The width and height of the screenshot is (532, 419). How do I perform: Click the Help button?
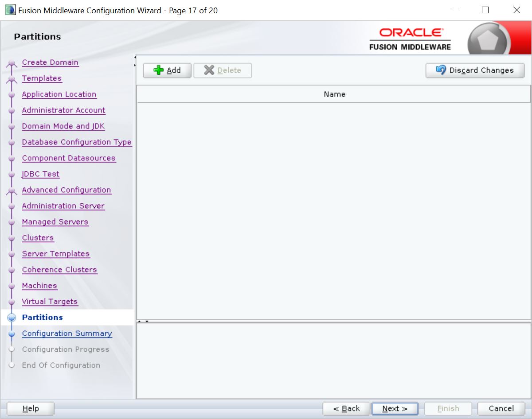[x=31, y=408]
